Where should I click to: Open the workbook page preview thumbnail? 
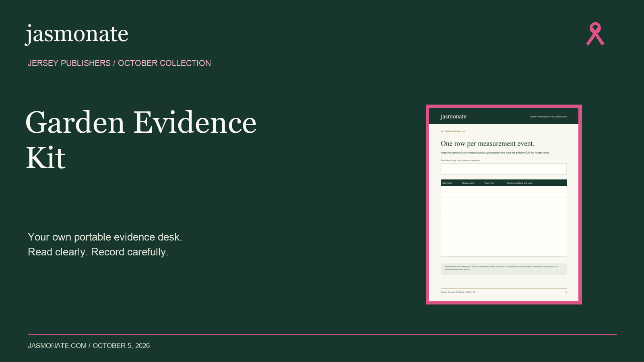(x=504, y=204)
